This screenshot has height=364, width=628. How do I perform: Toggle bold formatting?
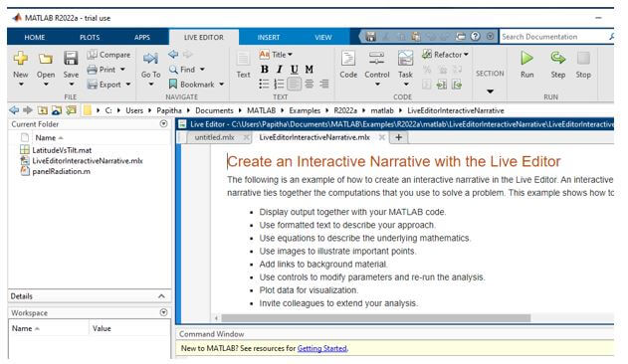(x=265, y=70)
